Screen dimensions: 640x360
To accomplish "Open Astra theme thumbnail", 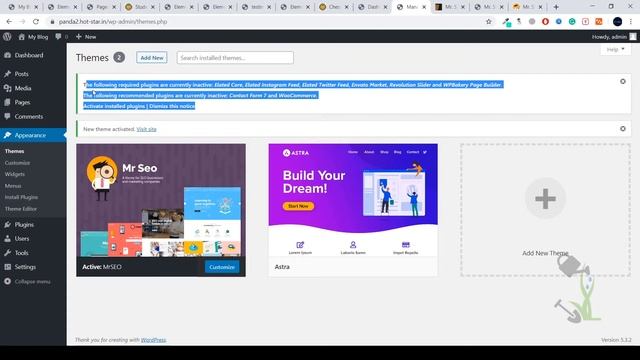I will coord(353,200).
